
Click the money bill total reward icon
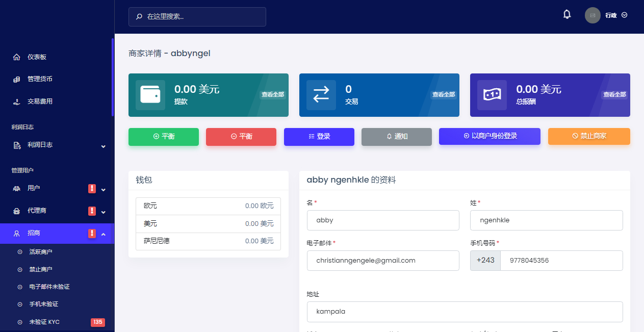(492, 95)
